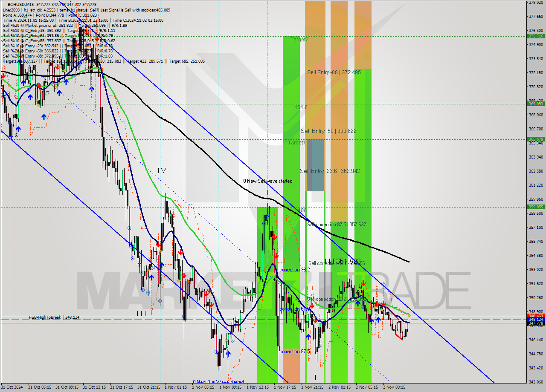Select the green 375.716 price level tag

536,36
